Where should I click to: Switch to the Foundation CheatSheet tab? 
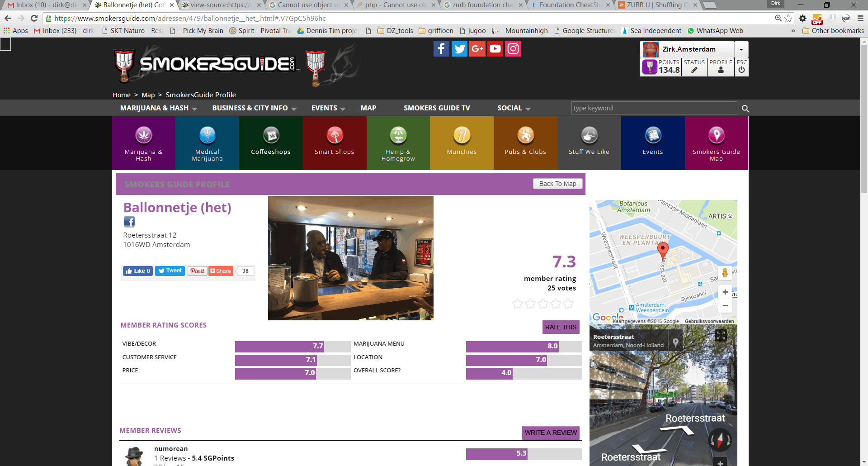tap(571, 5)
